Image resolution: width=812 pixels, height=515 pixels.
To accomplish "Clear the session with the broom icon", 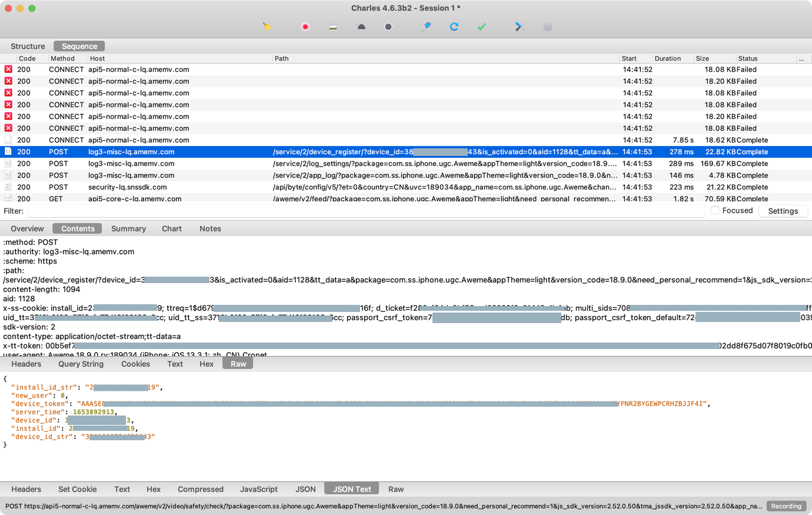I will pyautogui.click(x=267, y=26).
